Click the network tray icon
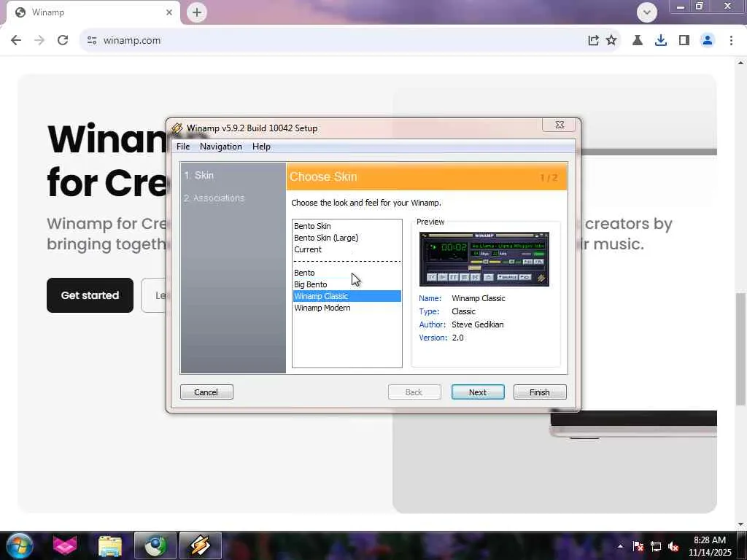This screenshot has height=560, width=747. pyautogui.click(x=656, y=546)
